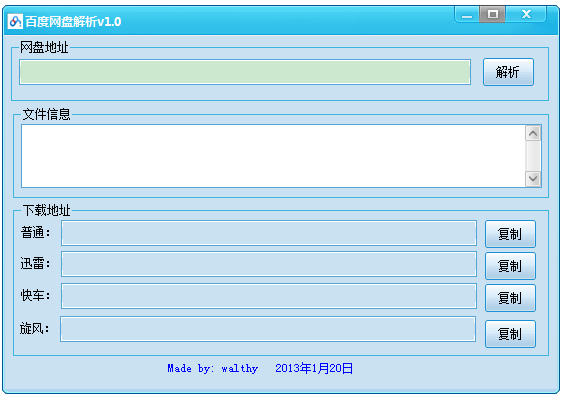This screenshot has width=562, height=398.
Task: Click the 旋风: label
Action: point(34,328)
